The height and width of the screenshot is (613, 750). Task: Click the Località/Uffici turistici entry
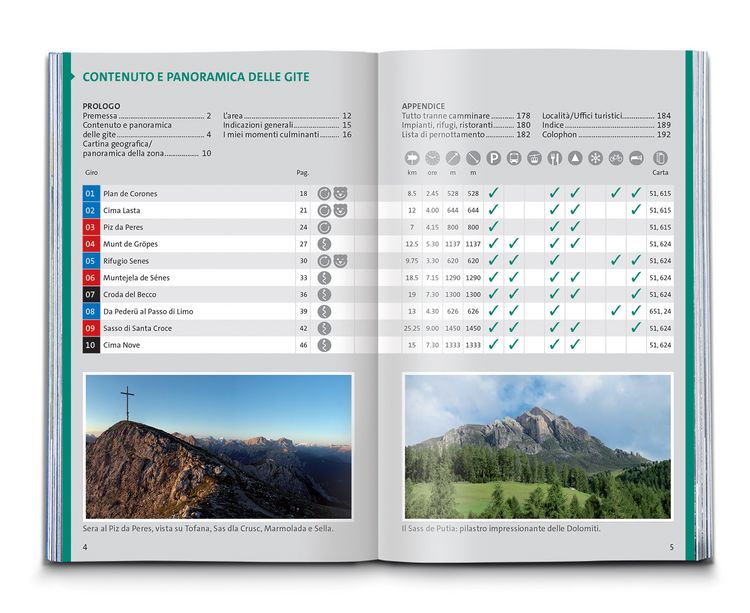pos(606,116)
